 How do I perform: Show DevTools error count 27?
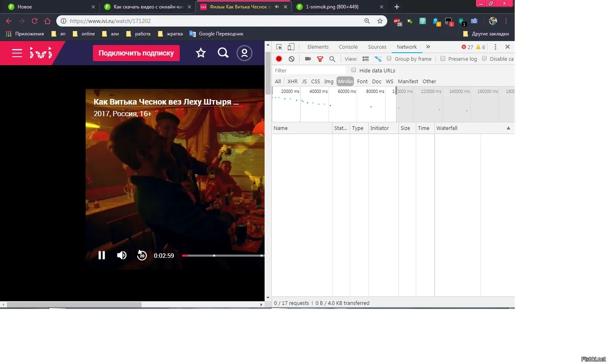[467, 47]
